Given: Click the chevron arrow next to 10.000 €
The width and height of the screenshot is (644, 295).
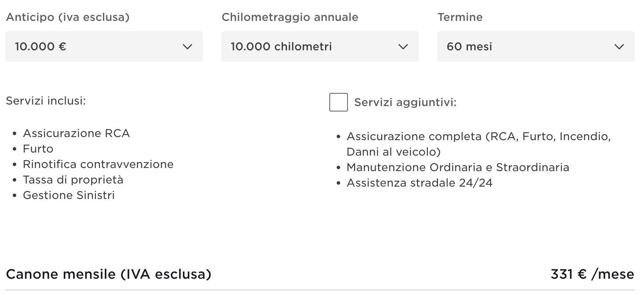Looking at the screenshot, I should pos(187,47).
